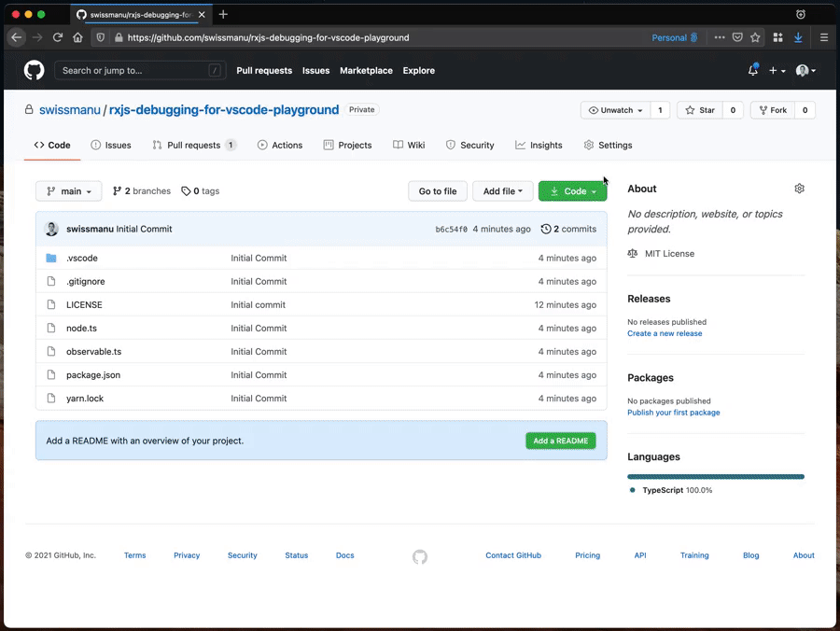Viewport: 840px width, 631px height.
Task: Expand the plus create-new menu in header
Action: [x=777, y=70]
